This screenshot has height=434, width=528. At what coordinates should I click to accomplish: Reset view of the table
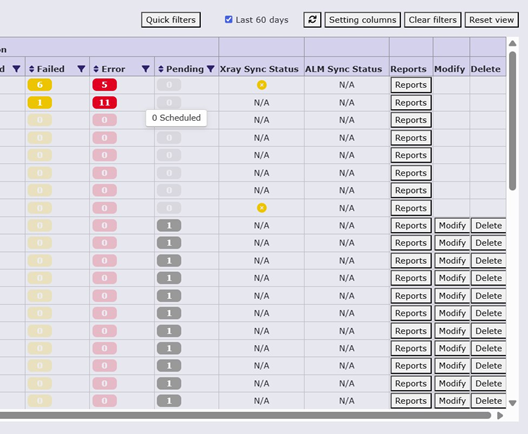pos(492,20)
